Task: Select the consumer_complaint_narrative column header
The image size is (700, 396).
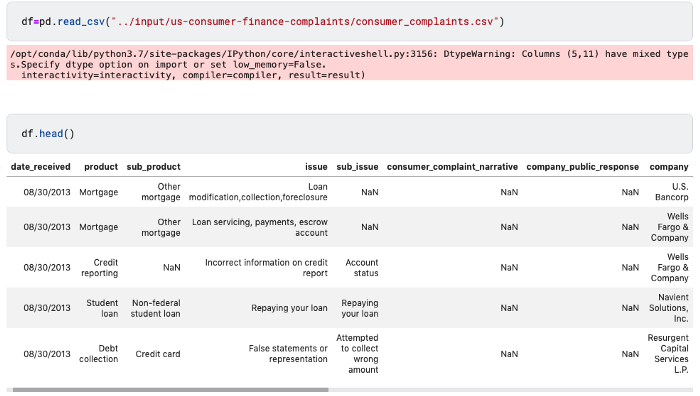Action: click(452, 167)
